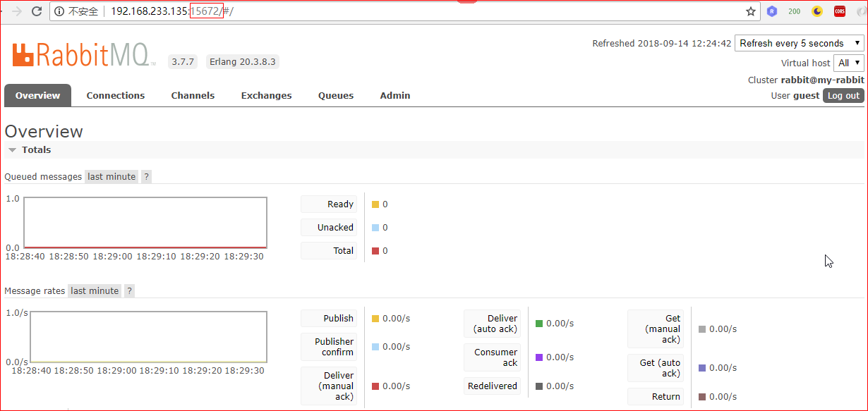Image resolution: width=868 pixels, height=411 pixels.
Task: Click the Deliver (auto ack) label
Action: 493,324
